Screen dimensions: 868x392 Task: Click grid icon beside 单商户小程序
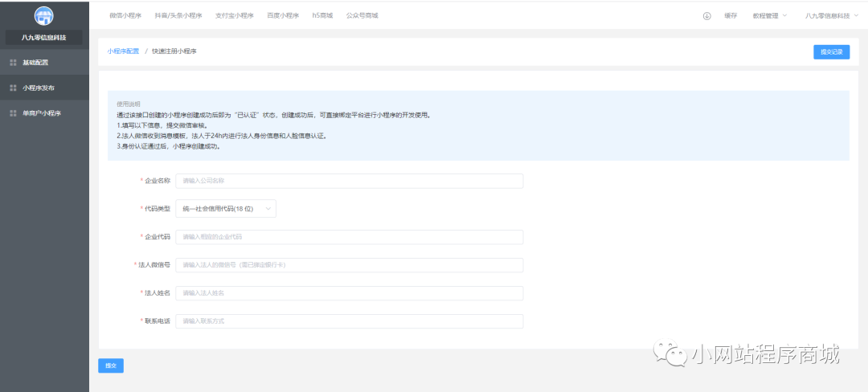(x=14, y=112)
